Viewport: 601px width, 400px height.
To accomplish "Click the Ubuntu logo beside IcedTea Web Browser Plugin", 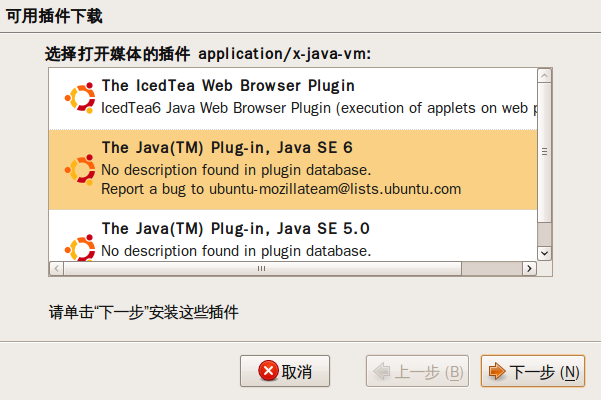I will click(80, 98).
